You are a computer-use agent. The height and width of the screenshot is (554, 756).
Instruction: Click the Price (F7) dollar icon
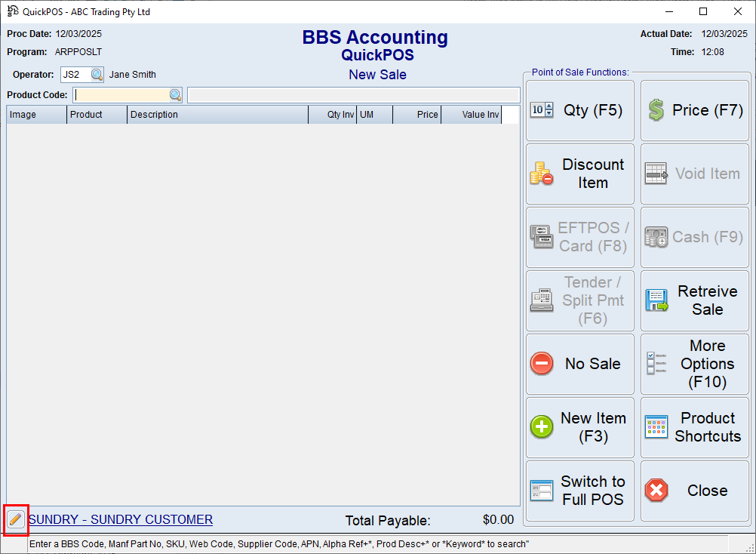point(656,110)
